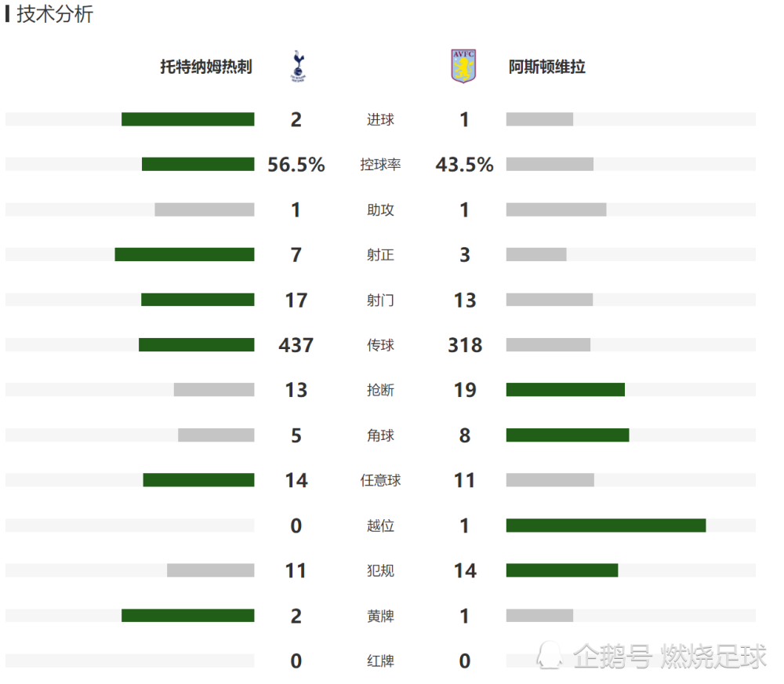Click the 任意球 free kicks label
Screen dimensions: 784x684
380,481
